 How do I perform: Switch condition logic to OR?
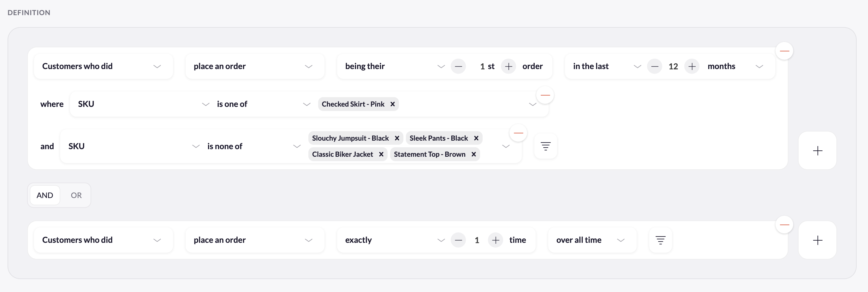pyautogui.click(x=76, y=195)
